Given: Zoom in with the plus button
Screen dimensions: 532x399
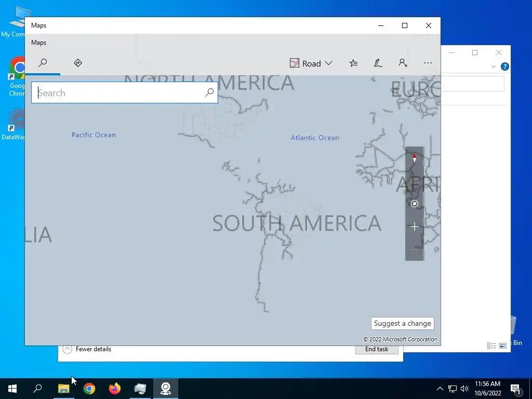Looking at the screenshot, I should [x=414, y=227].
